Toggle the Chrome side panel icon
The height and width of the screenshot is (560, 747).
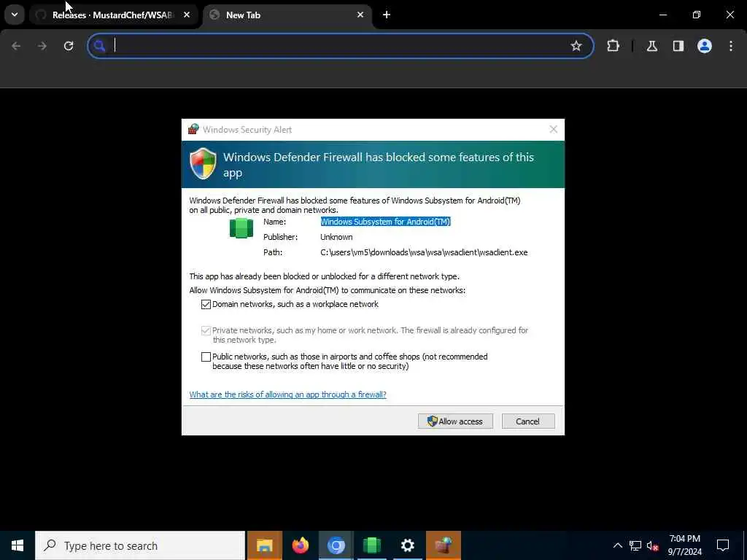click(x=678, y=46)
